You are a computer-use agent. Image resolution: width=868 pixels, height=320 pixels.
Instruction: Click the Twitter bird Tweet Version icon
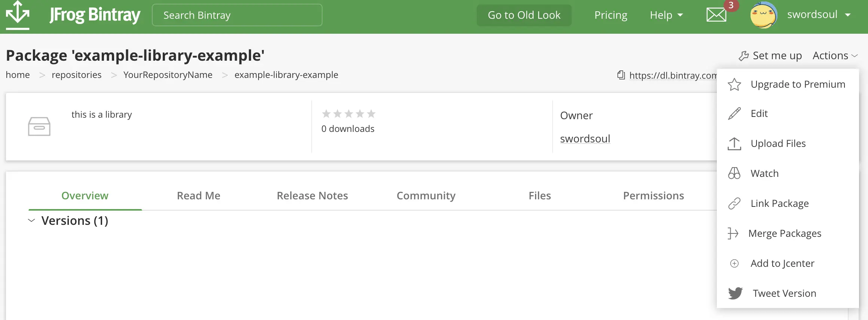(735, 293)
